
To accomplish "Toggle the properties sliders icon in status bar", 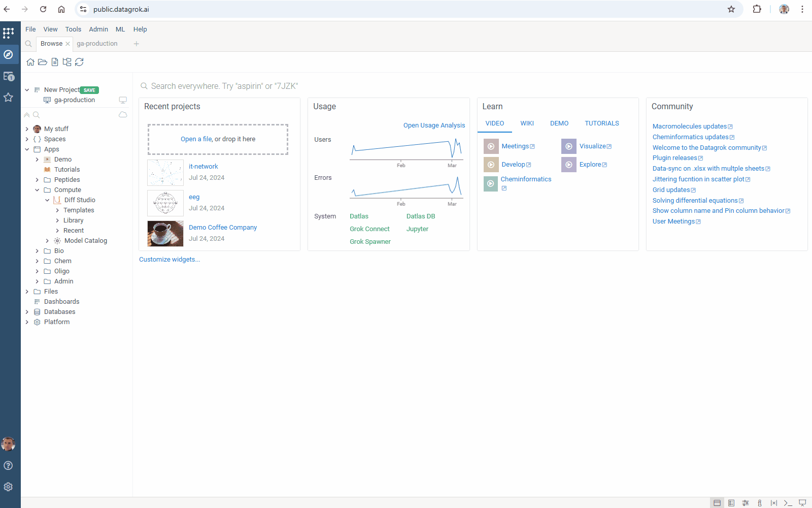I will click(745, 503).
